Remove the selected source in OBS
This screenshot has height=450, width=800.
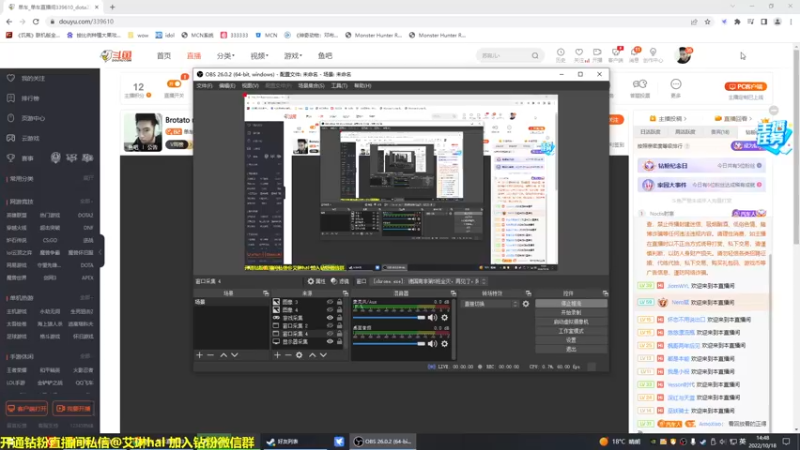click(x=288, y=355)
